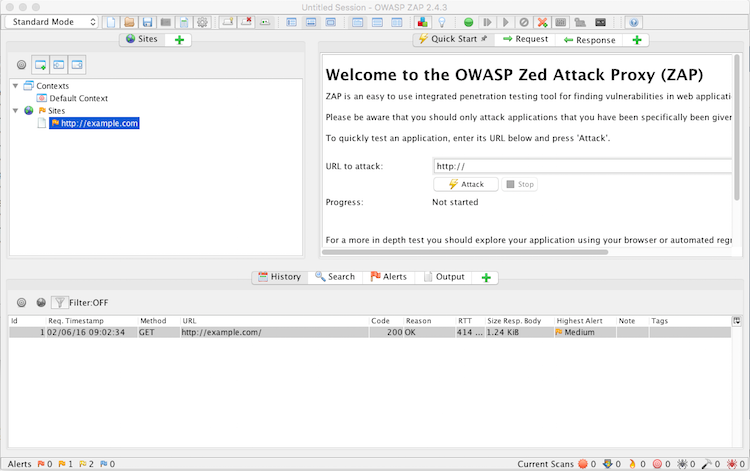Click the Filter:OFF funnel button
This screenshot has width=750, height=471.
pos(59,303)
